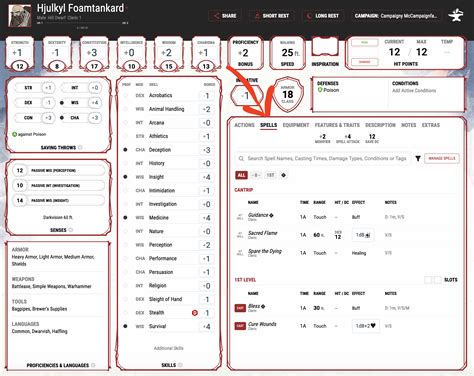Click the Damage button in Hit Points
474x376 pixels.
[x=365, y=62]
